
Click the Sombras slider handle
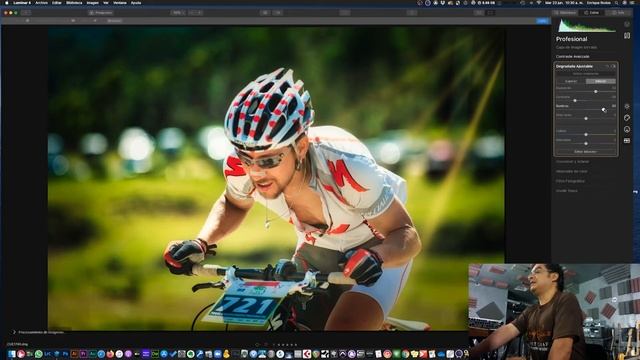pyautogui.click(x=603, y=109)
